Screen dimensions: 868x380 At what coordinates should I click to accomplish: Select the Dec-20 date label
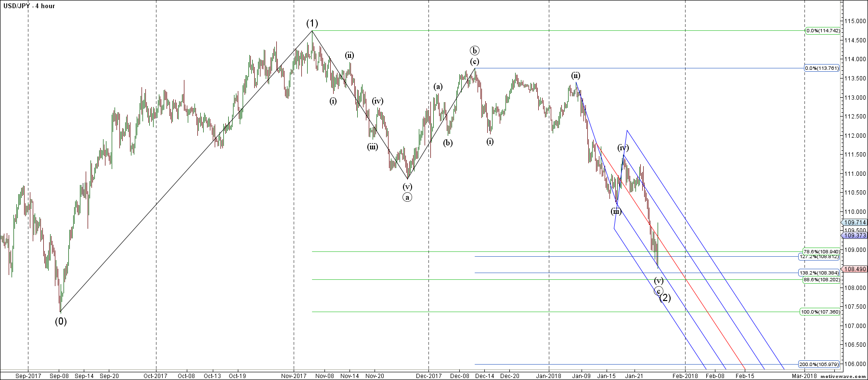point(510,376)
